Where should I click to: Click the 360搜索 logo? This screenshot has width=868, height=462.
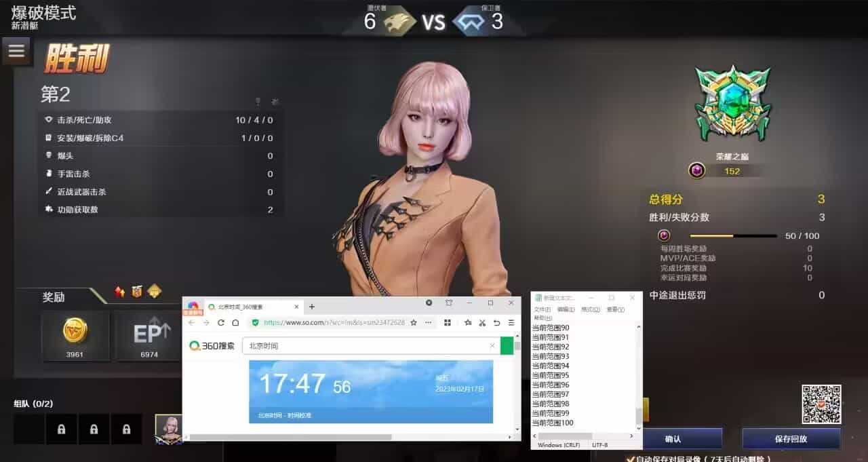(x=212, y=346)
